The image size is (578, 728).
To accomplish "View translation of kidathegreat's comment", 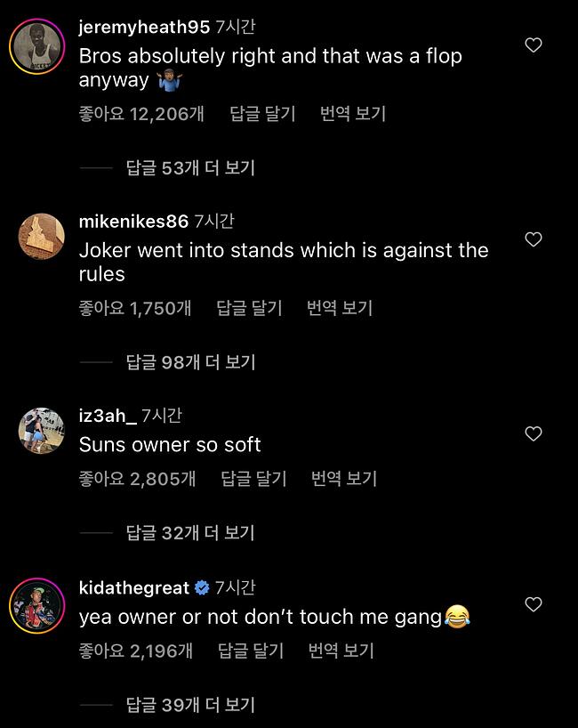I will tap(341, 651).
